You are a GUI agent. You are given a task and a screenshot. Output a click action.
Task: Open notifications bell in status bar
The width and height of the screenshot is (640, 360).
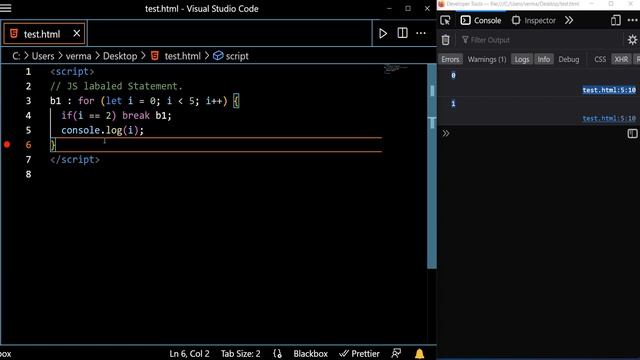pos(420,353)
